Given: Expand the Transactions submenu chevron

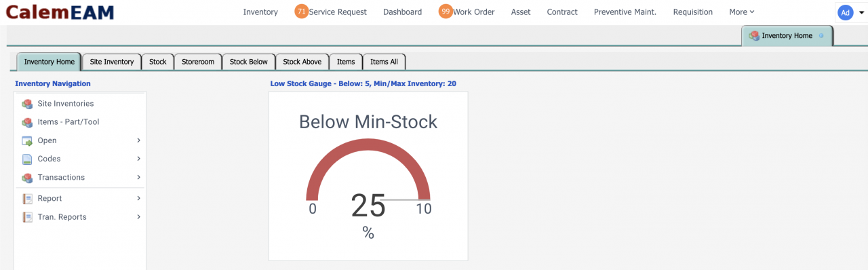Looking at the screenshot, I should coord(138,177).
